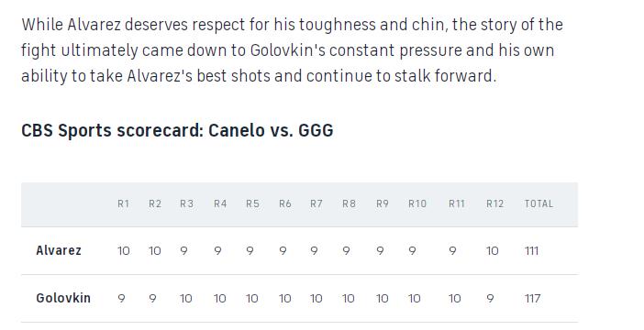Click Golovkin's R6 score cell
This screenshot has height=330, width=644.
click(285, 299)
